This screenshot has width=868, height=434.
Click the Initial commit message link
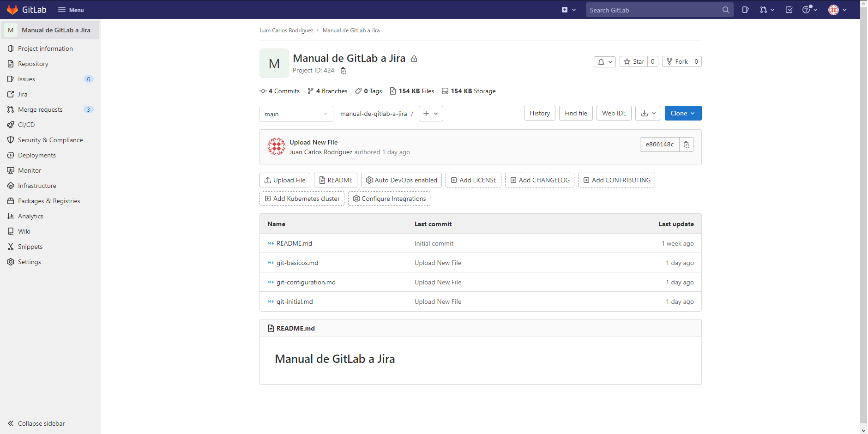pos(434,243)
